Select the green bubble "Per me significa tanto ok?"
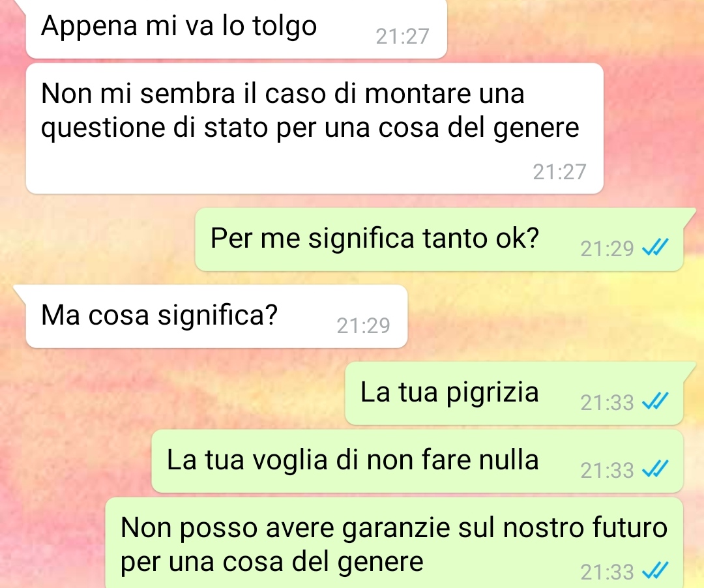This screenshot has height=588, width=704. [439, 239]
